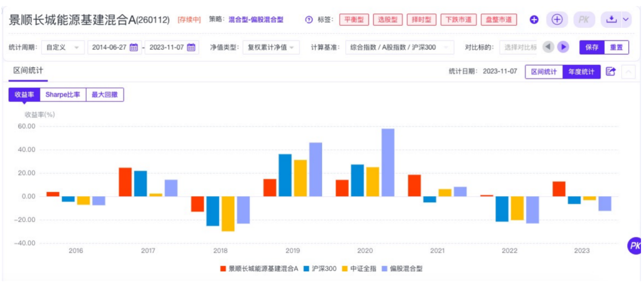Select the 最大回撤 chart tab

pyautogui.click(x=105, y=95)
